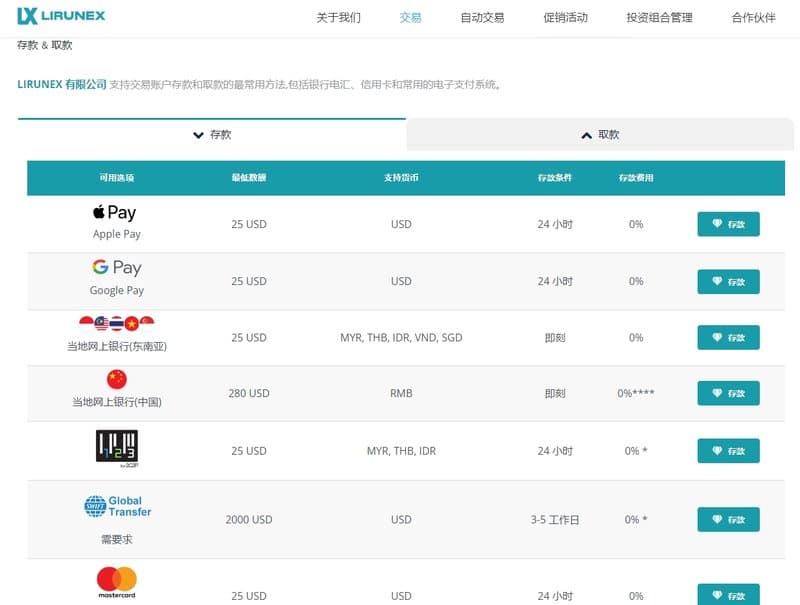The image size is (800, 605).
Task: Click the LIRUNEX logo
Action: (61, 16)
